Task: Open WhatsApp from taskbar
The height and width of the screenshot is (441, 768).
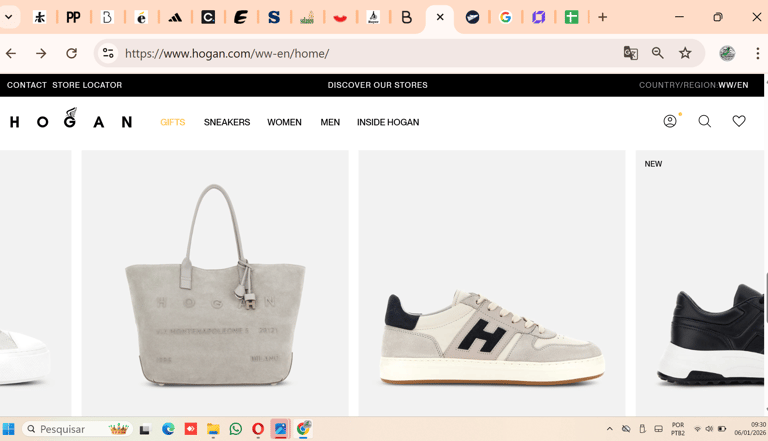Action: [236, 429]
